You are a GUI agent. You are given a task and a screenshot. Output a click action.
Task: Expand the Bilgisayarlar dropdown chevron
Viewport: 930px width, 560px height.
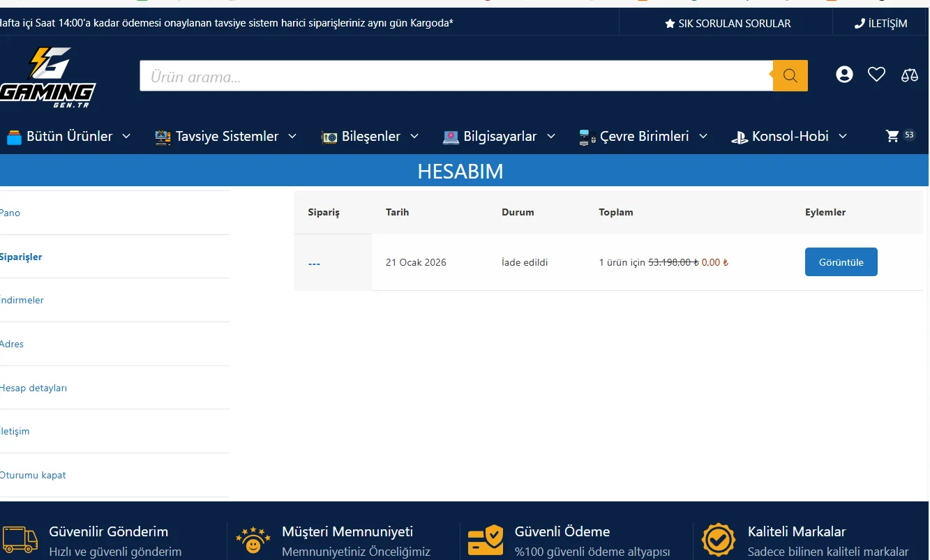pyautogui.click(x=551, y=136)
